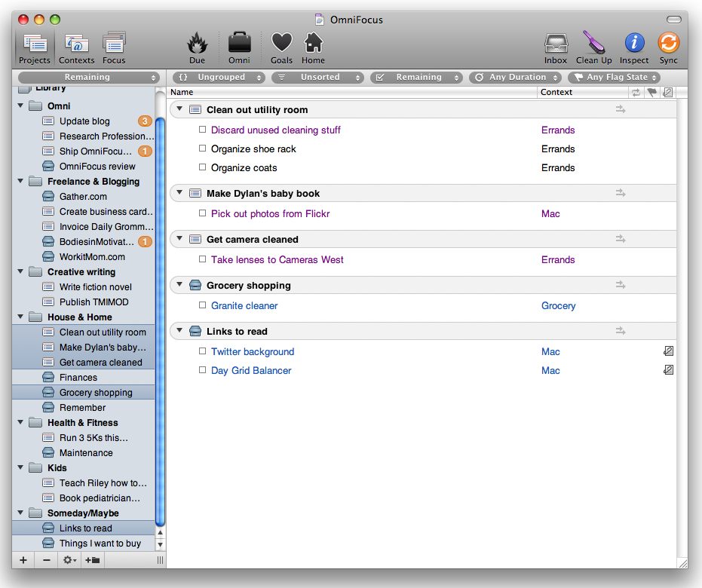Complete Take lenses to Cameras West
Screen dimensions: 702x588
tap(202, 259)
